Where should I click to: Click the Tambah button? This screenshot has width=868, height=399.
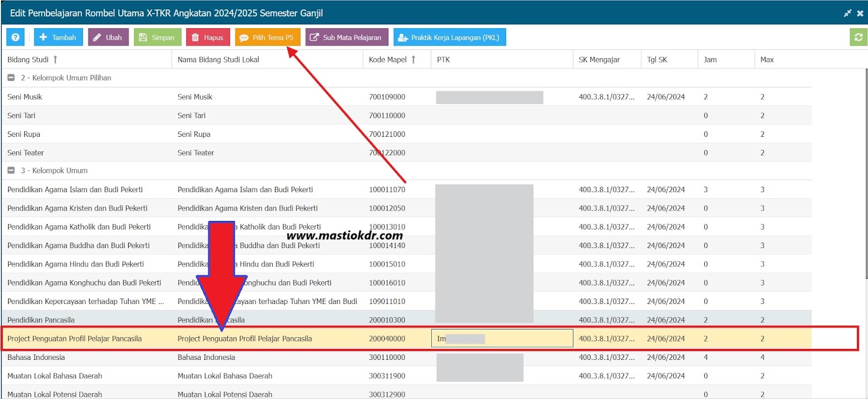[59, 37]
